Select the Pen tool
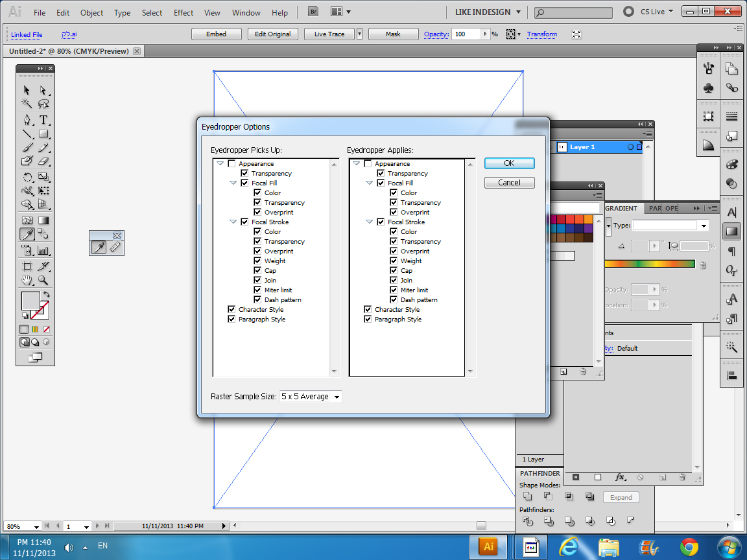 [27, 120]
